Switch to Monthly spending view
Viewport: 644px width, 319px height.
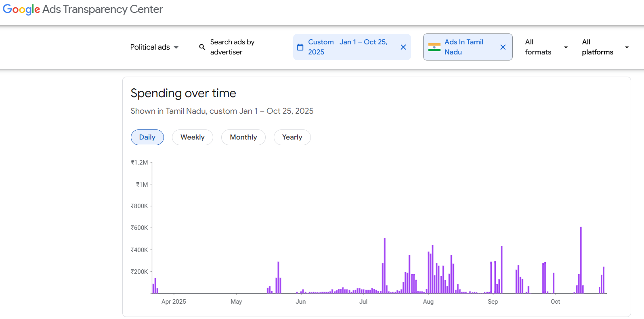click(x=243, y=137)
